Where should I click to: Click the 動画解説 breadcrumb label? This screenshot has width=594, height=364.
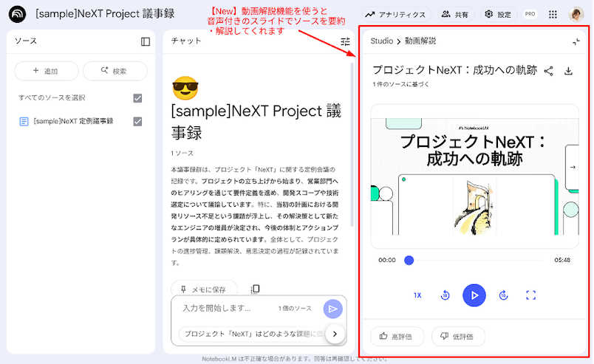420,41
